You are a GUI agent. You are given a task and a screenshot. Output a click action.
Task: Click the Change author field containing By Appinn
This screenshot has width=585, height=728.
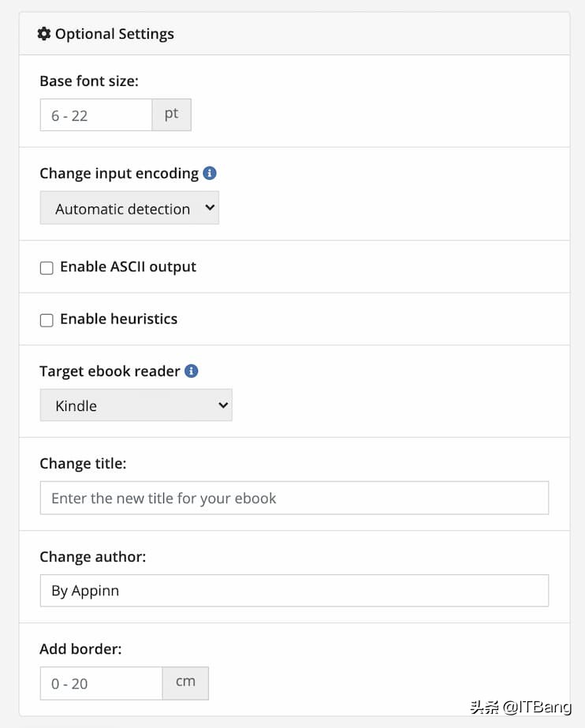(294, 591)
